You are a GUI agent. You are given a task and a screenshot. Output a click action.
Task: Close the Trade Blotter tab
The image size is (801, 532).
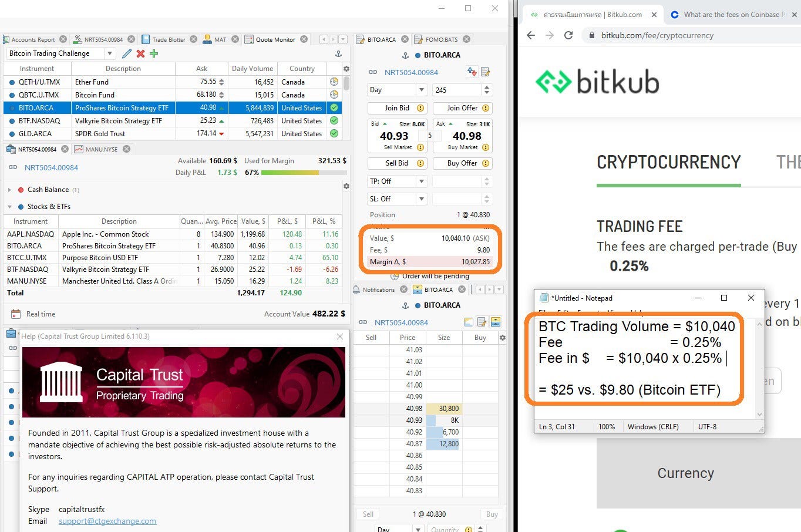coord(193,39)
